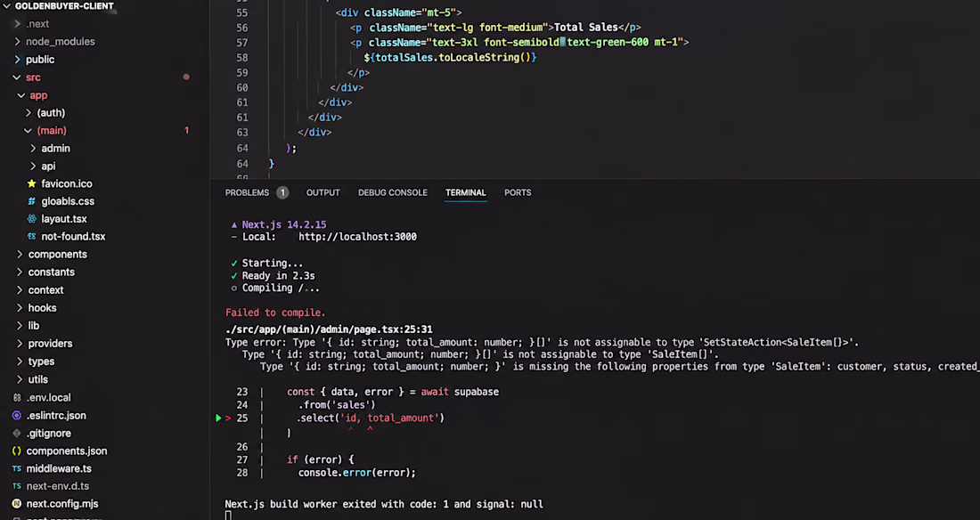Collapse the (main) folder chevron
The height and width of the screenshot is (520, 980).
[29, 131]
